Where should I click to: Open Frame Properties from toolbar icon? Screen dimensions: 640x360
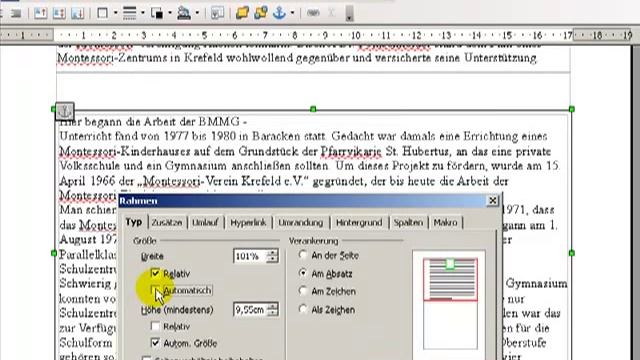click(x=217, y=13)
